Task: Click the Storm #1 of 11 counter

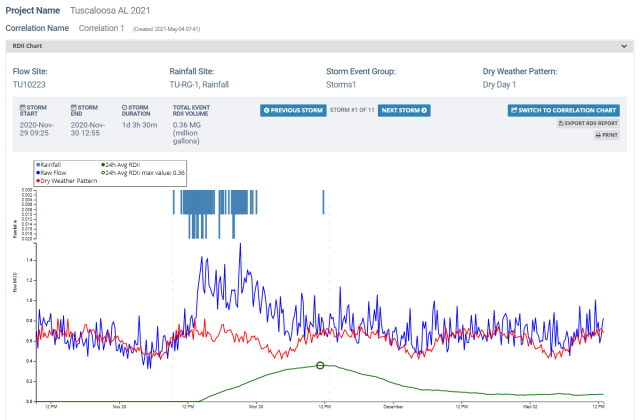Action: tap(352, 110)
